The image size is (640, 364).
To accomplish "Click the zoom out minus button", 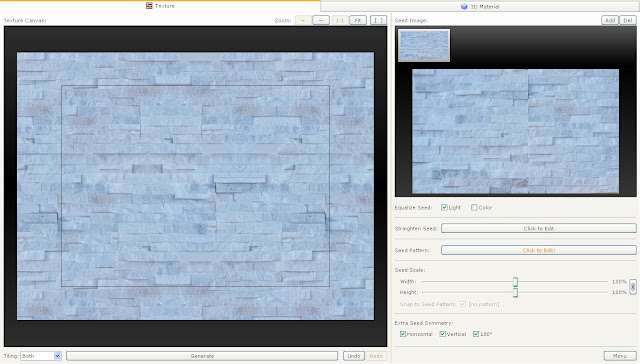I will point(321,20).
